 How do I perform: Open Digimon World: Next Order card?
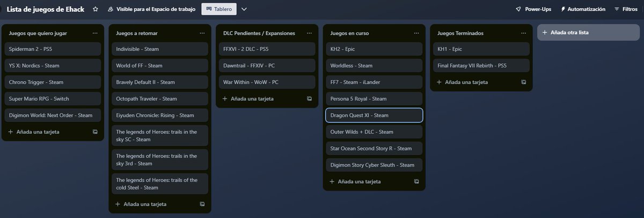(53, 115)
